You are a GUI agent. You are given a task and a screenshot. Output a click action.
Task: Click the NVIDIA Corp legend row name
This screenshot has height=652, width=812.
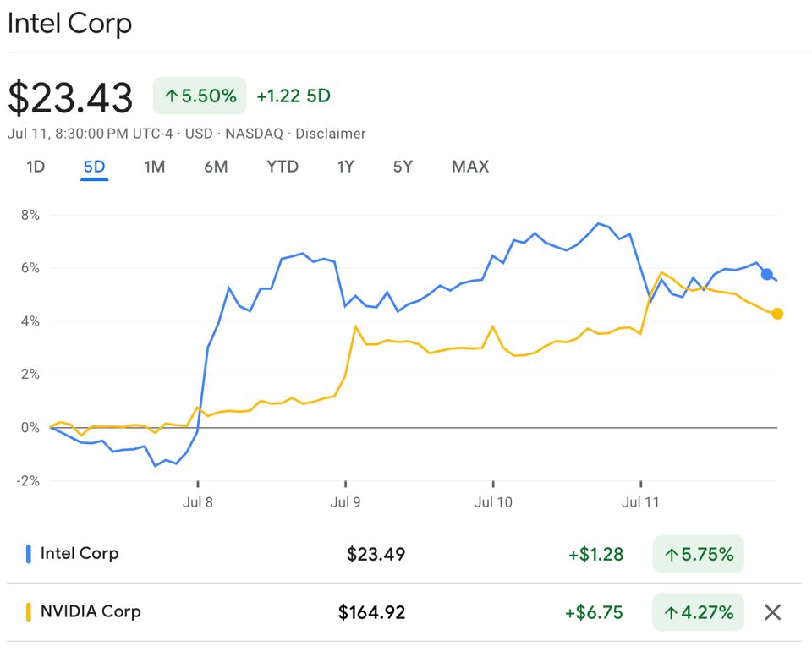point(91,611)
